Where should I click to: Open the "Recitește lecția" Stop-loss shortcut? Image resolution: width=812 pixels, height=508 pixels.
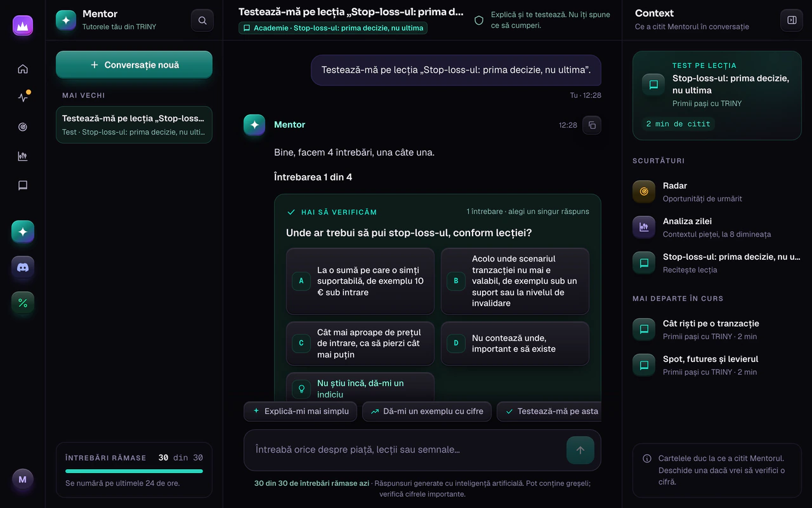[x=717, y=263]
